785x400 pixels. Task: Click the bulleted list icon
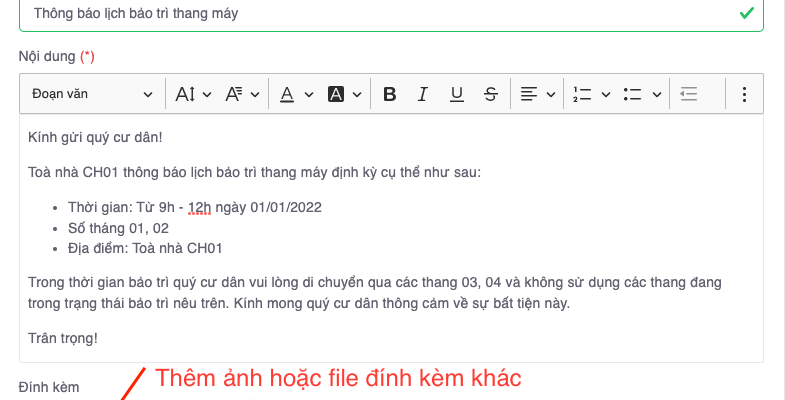(x=632, y=94)
